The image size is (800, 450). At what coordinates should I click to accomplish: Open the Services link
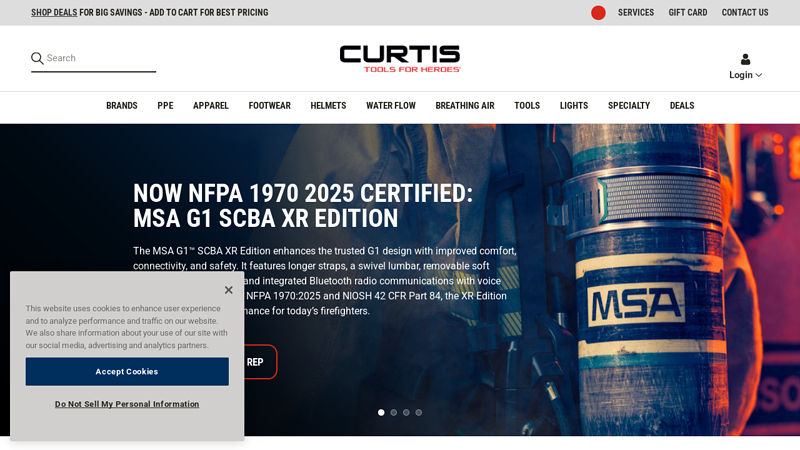636,12
